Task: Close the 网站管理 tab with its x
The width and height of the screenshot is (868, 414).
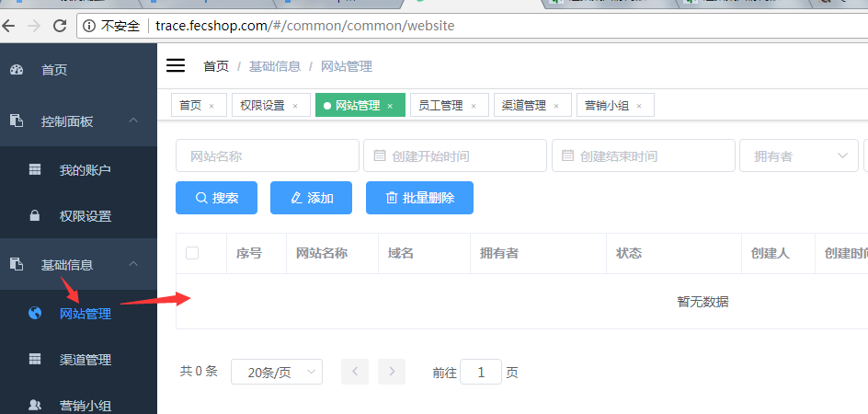Action: point(390,106)
